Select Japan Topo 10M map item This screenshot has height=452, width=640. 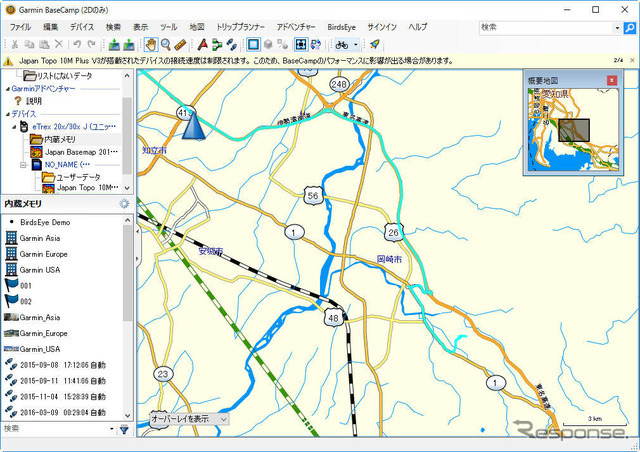pyautogui.click(x=80, y=187)
